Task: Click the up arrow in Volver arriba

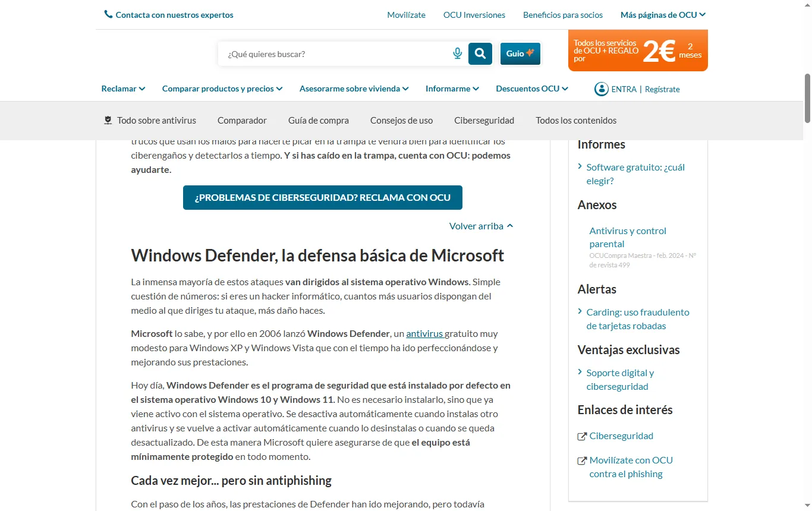Action: pyautogui.click(x=510, y=226)
